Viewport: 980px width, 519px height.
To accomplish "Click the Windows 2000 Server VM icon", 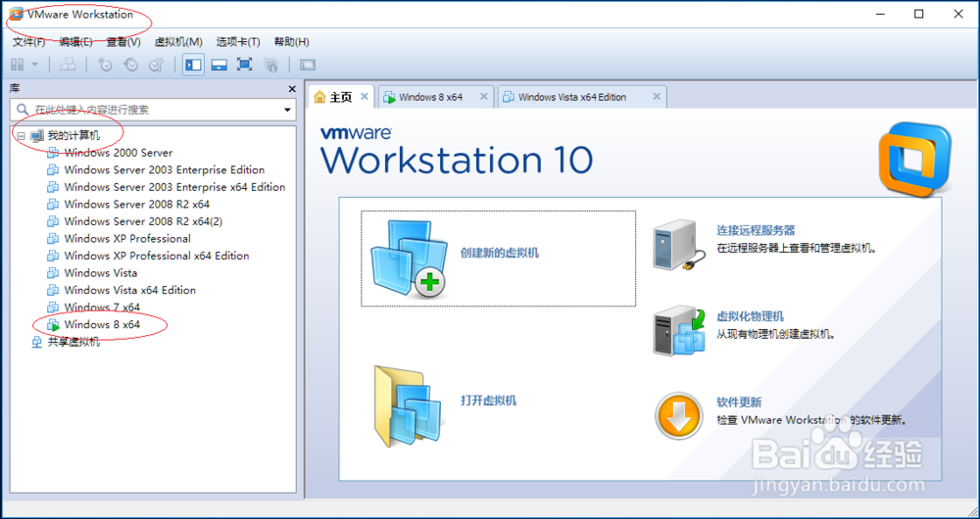I will [54, 153].
